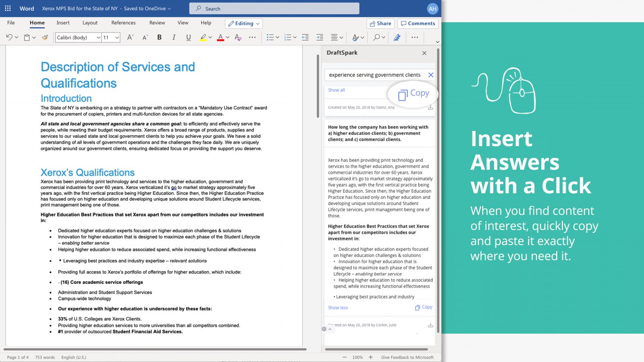Switch to the Layout tab
Screen dimensions: 644x362
click(x=90, y=23)
